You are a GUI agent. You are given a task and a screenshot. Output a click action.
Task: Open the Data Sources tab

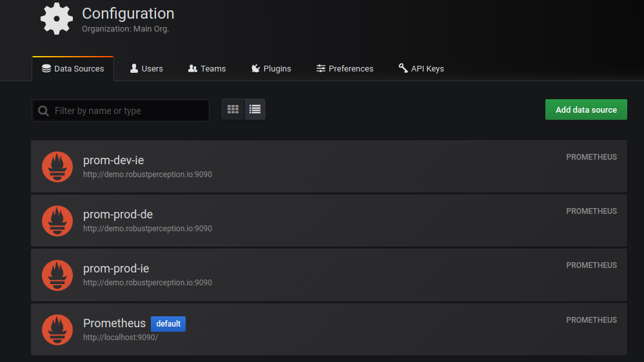pyautogui.click(x=73, y=68)
